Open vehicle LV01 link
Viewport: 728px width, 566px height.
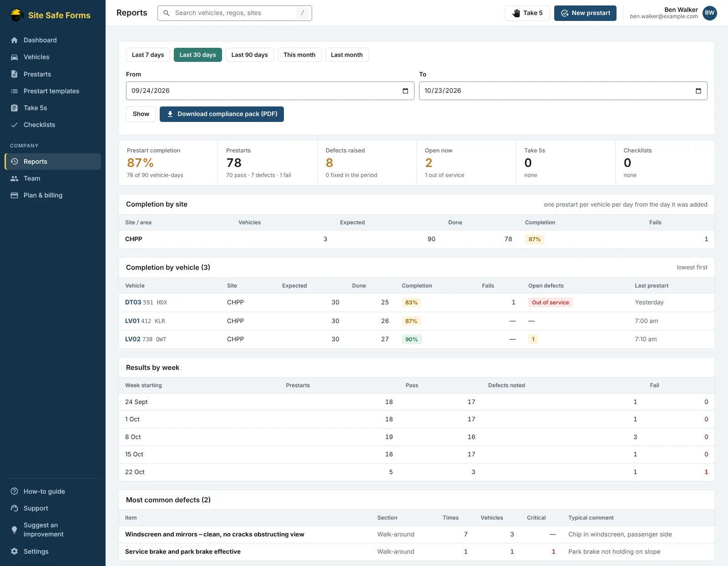132,321
